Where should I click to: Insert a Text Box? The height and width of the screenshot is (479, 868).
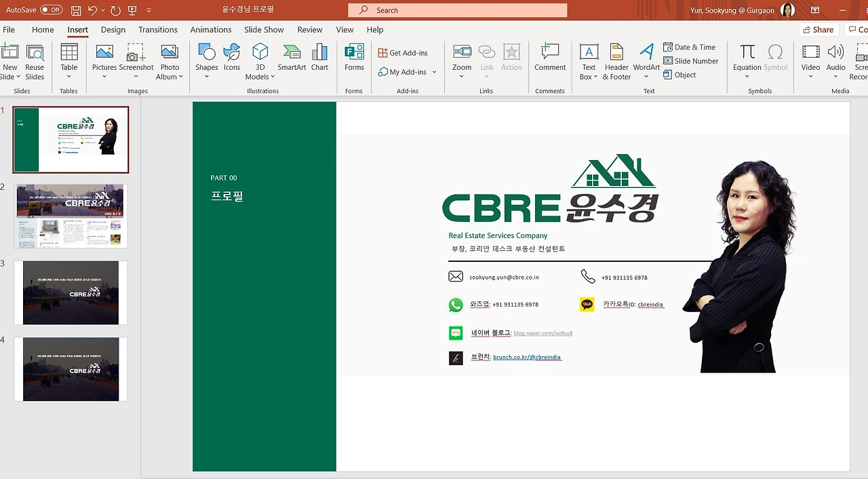click(589, 60)
